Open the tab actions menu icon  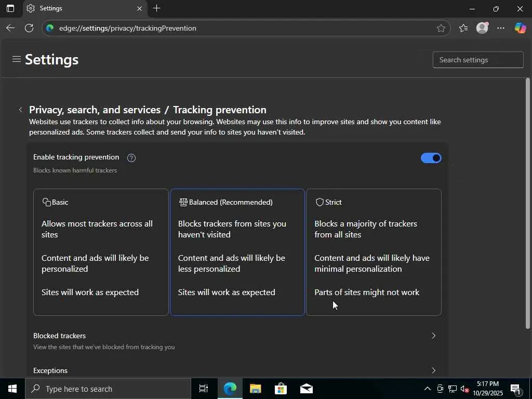[10, 8]
